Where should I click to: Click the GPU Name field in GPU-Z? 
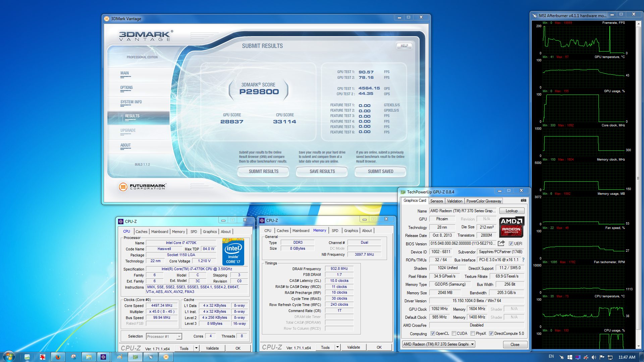(x=463, y=211)
